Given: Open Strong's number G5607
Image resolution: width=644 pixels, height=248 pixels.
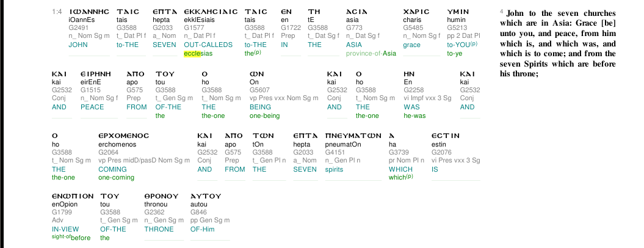Looking at the screenshot, I should coord(259,90).
